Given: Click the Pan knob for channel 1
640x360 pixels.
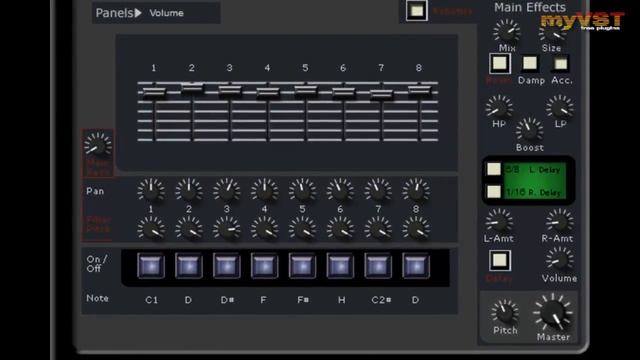Looking at the screenshot, I should click(151, 191).
